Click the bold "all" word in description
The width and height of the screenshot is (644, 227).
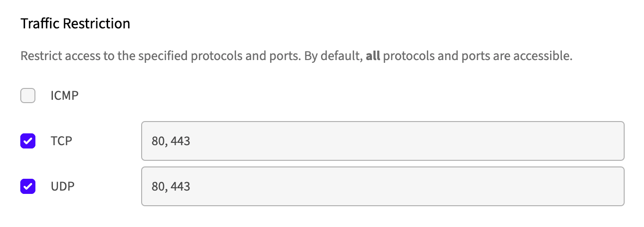[373, 57]
